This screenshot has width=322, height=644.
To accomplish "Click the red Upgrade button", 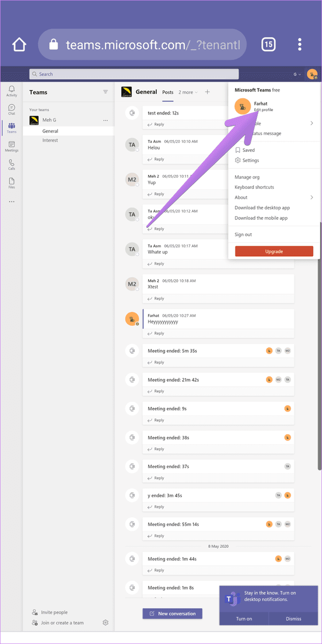I will point(274,251).
